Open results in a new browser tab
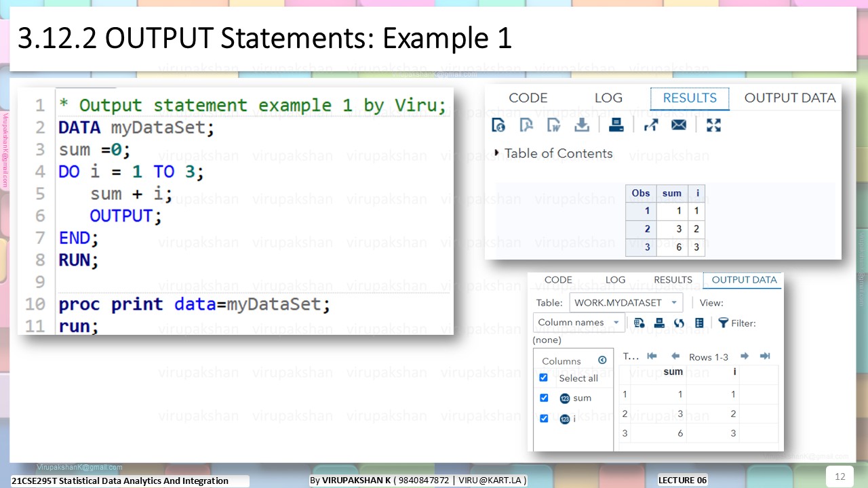Image resolution: width=868 pixels, height=488 pixels. [x=651, y=125]
